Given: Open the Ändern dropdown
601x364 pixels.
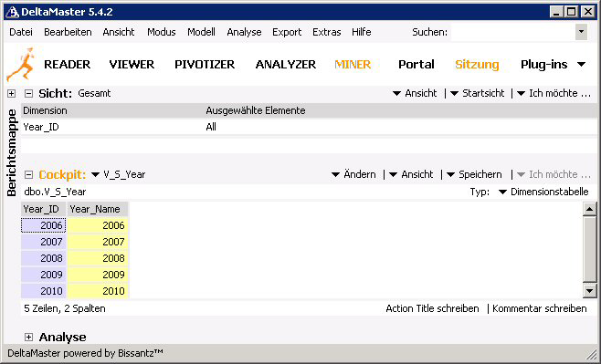Looking at the screenshot, I should point(353,174).
